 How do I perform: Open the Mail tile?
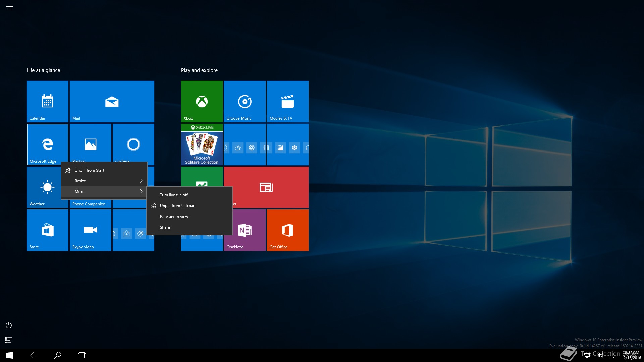tap(112, 102)
